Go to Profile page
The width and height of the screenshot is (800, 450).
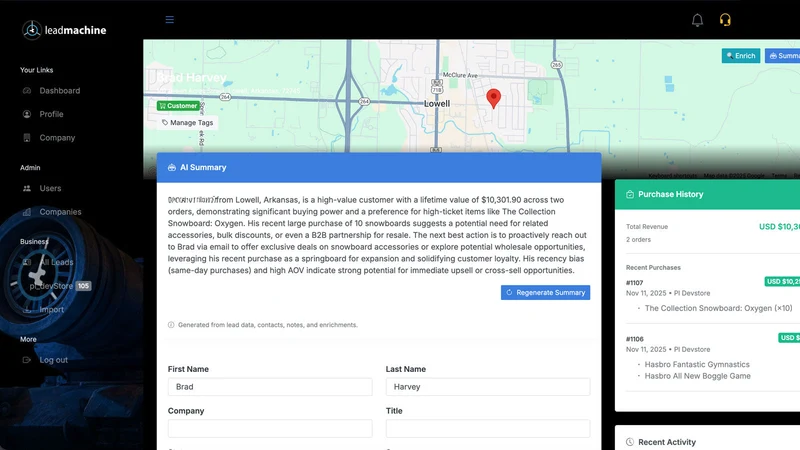pos(52,114)
